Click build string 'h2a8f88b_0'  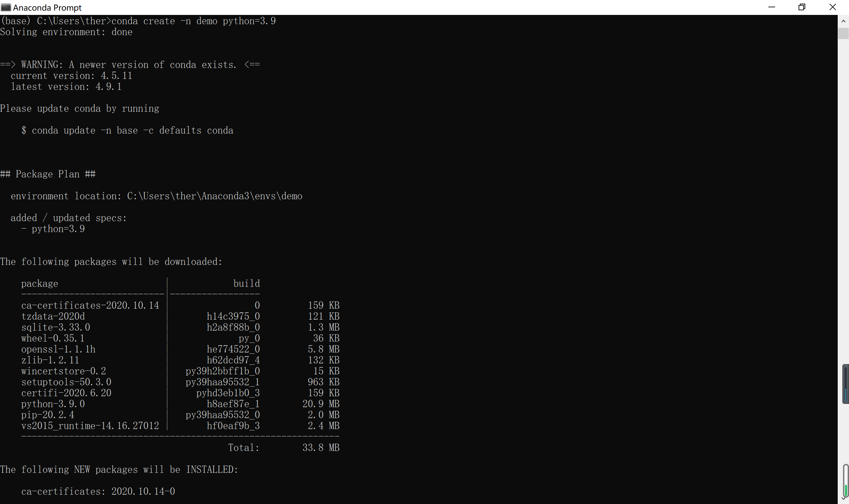coord(233,327)
